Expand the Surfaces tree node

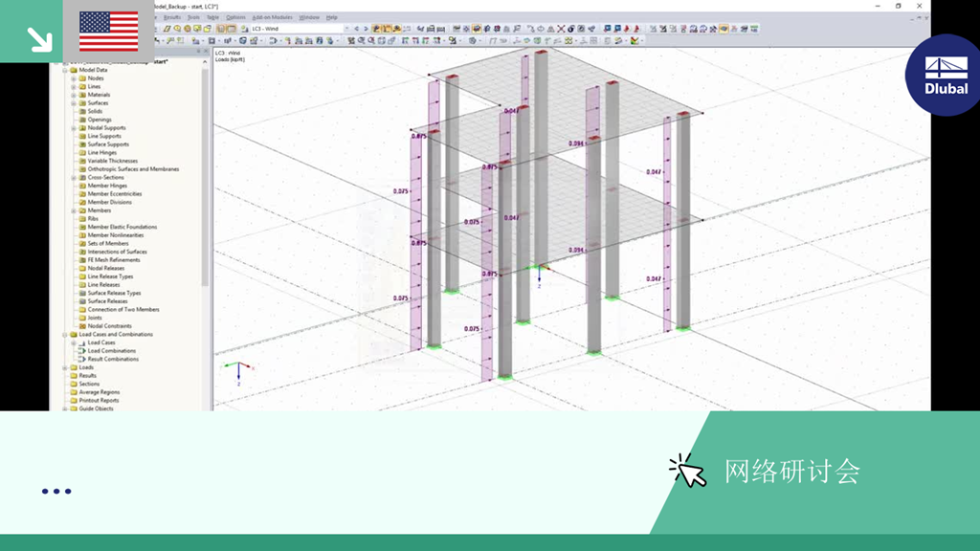(74, 103)
